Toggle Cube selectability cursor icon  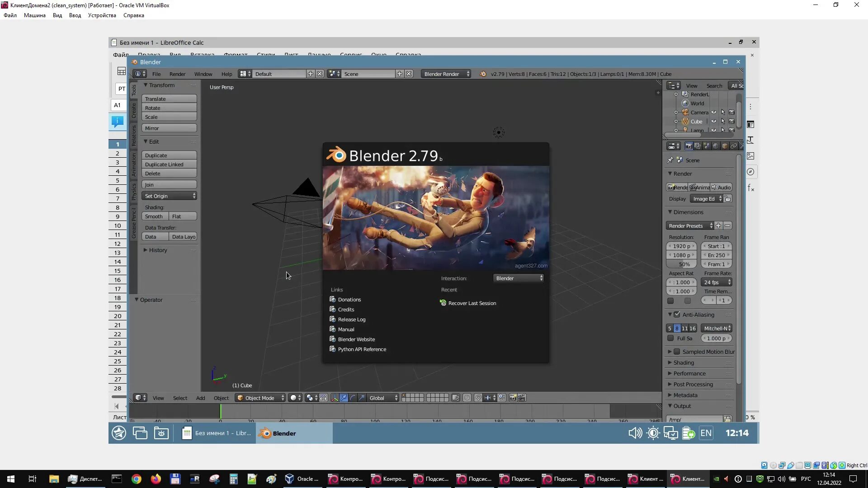click(x=723, y=122)
